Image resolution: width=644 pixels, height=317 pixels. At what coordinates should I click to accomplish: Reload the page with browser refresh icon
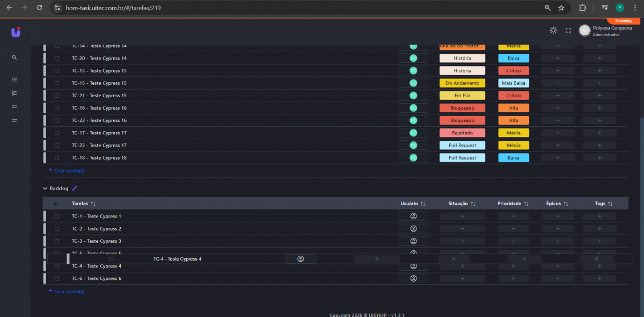point(39,8)
